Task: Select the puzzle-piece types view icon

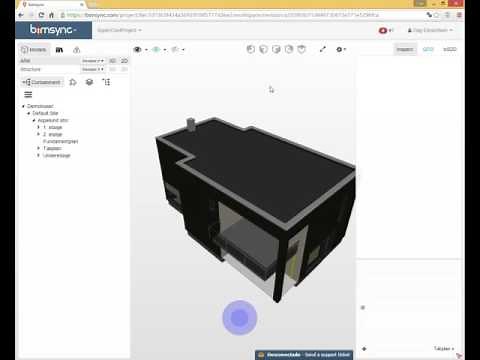Action: (73, 82)
